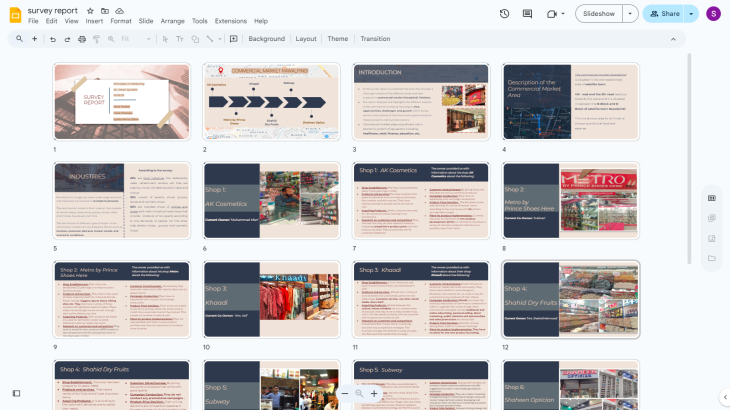Print the presentation
Image resolution: width=730 pixels, height=410 pixels.
pos(82,39)
